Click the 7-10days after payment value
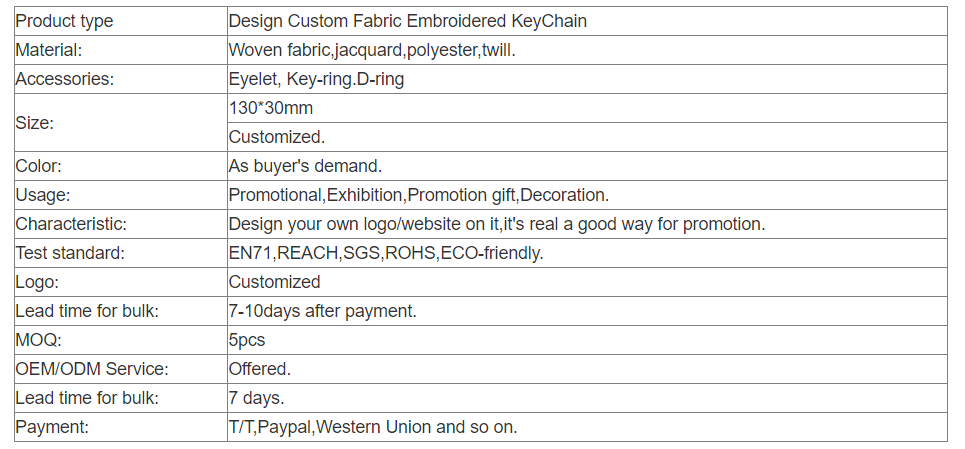 [x=322, y=311]
